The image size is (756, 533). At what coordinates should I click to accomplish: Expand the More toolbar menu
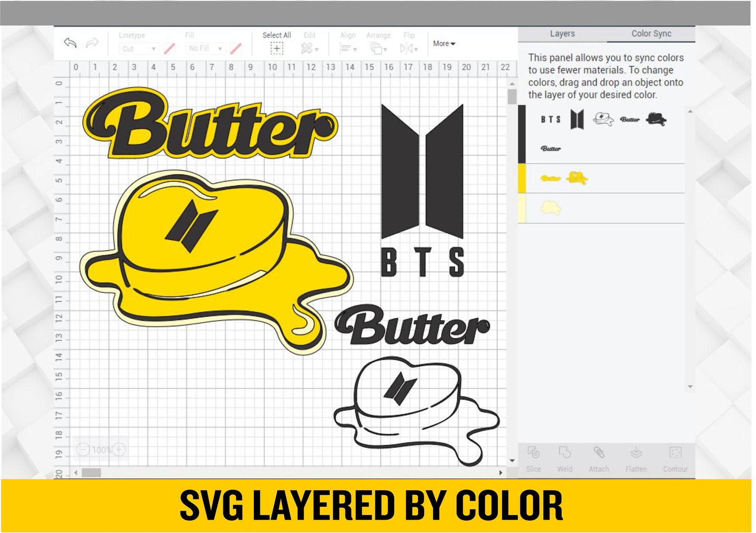(x=444, y=43)
